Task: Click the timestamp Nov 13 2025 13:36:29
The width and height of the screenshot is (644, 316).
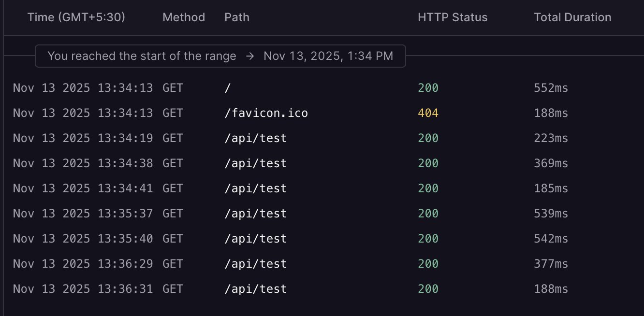Action: [x=83, y=264]
